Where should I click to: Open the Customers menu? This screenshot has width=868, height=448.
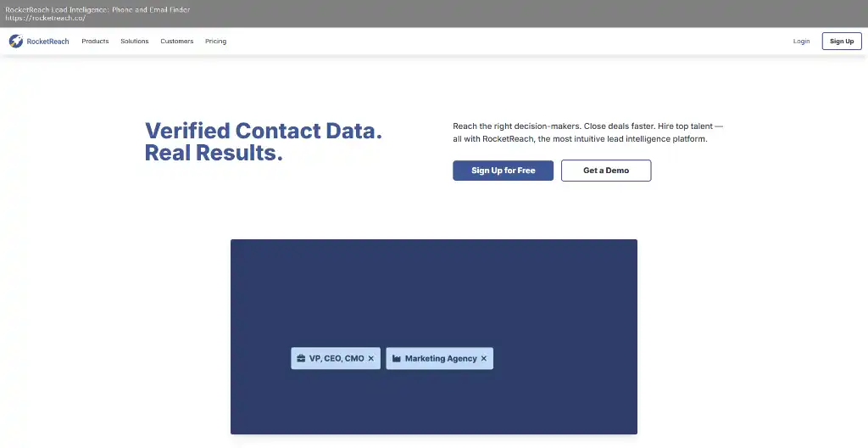[x=177, y=41]
